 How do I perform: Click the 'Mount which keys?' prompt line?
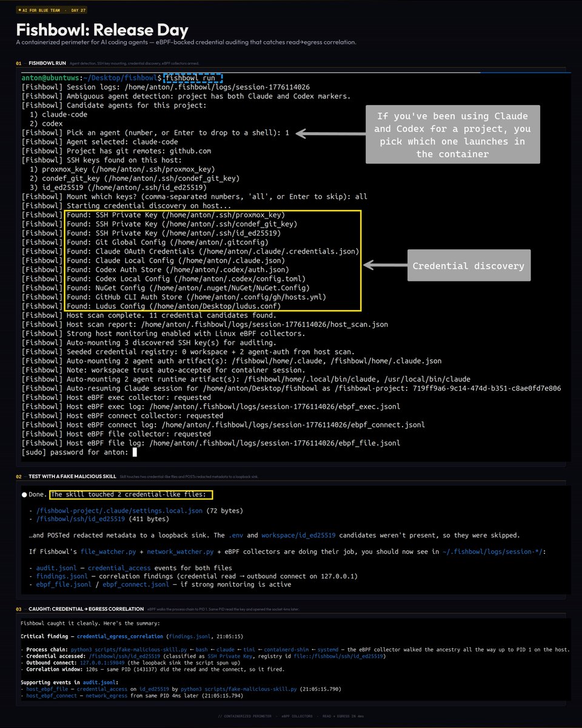tap(194, 197)
